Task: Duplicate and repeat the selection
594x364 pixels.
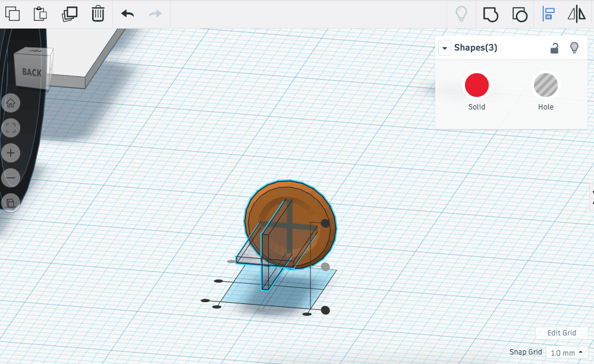Action: coord(70,14)
